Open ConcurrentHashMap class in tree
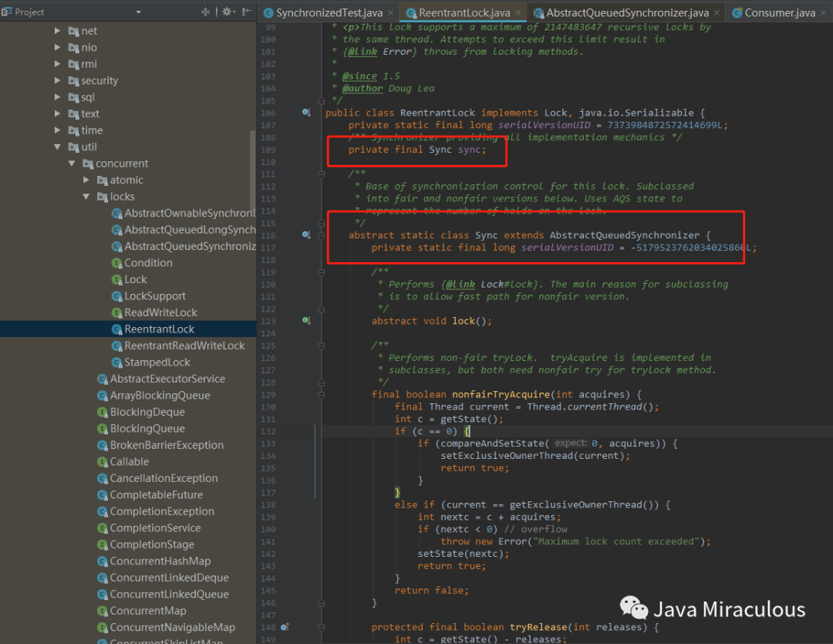This screenshot has width=833, height=644. point(153,561)
